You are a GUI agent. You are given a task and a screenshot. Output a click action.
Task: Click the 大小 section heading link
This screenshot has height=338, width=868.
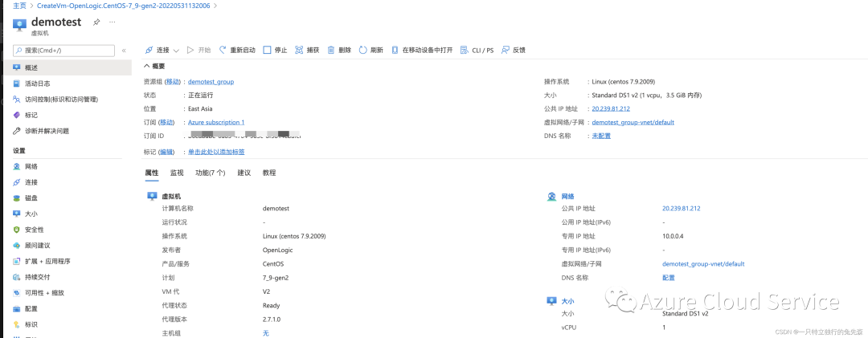point(568,302)
